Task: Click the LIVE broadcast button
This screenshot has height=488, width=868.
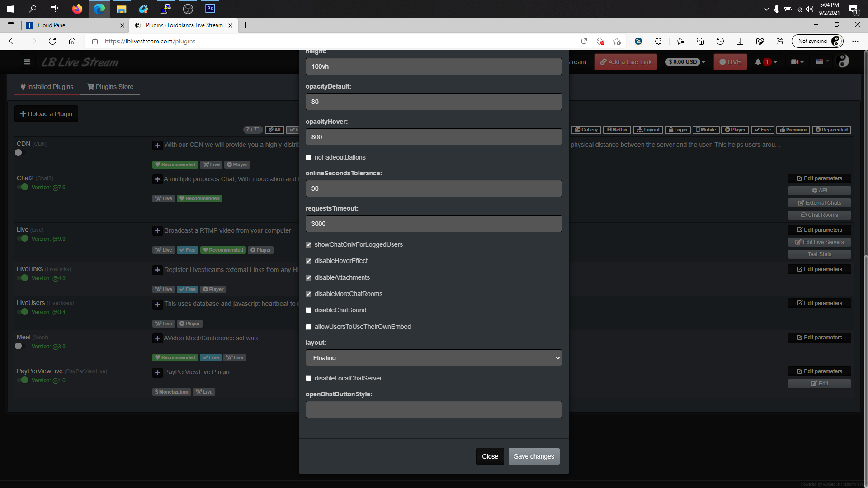Action: pos(730,62)
